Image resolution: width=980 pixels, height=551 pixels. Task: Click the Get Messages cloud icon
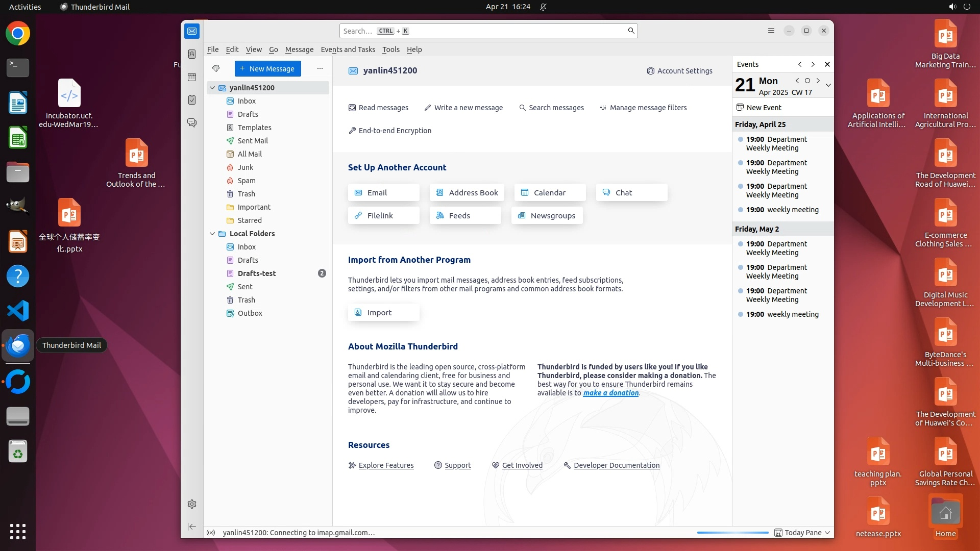pyautogui.click(x=216, y=68)
